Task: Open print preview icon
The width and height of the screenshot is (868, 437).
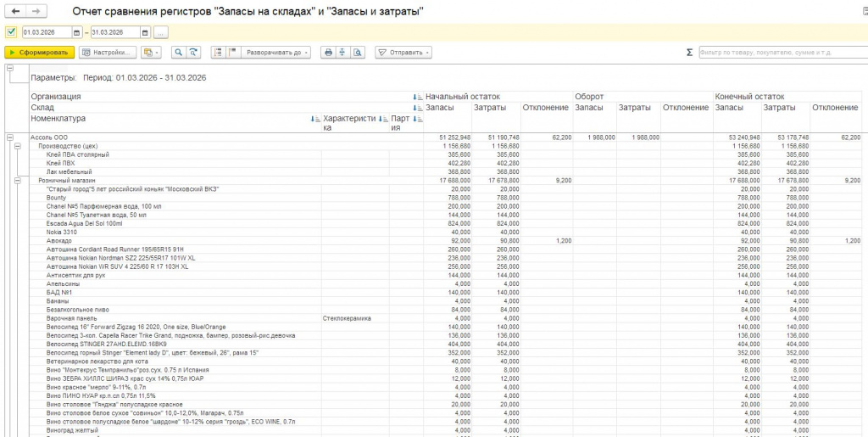Action: (358, 53)
